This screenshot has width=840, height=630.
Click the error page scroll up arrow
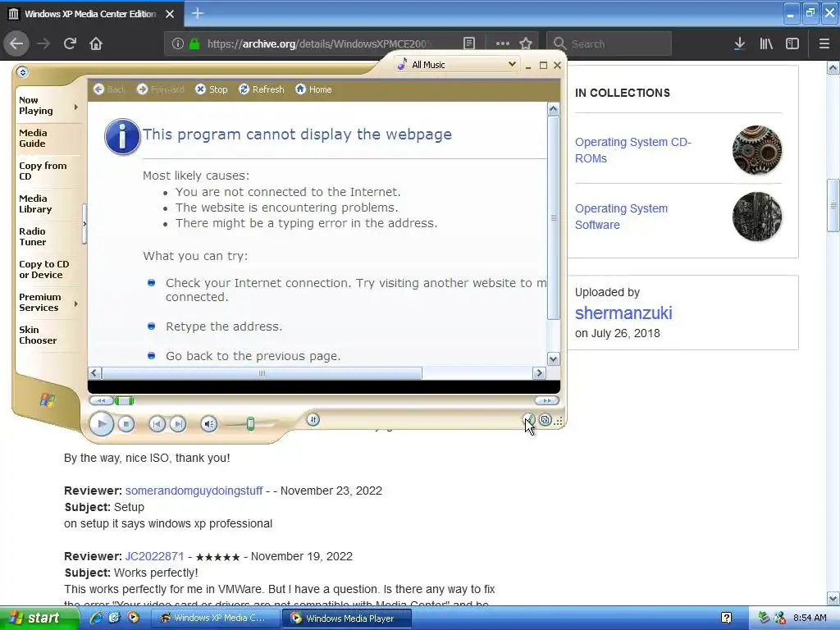pyautogui.click(x=554, y=109)
